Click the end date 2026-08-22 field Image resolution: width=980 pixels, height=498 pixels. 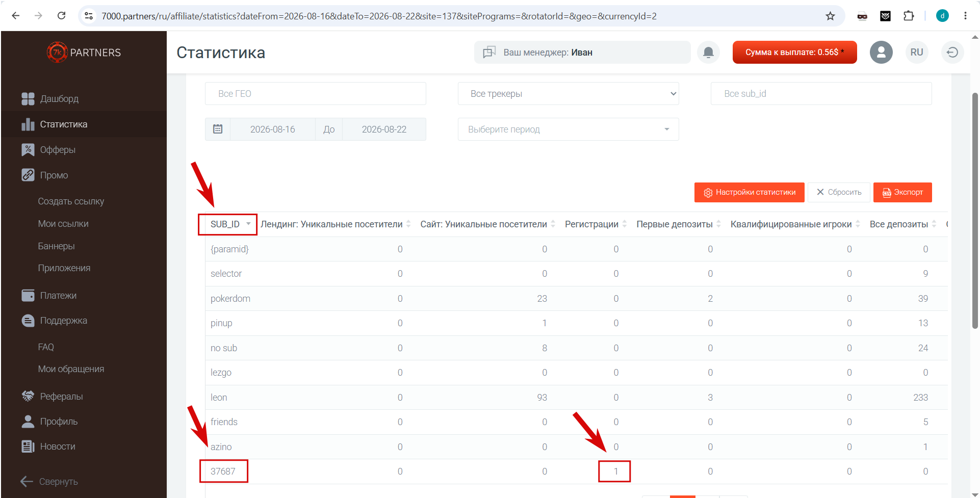[x=384, y=129]
